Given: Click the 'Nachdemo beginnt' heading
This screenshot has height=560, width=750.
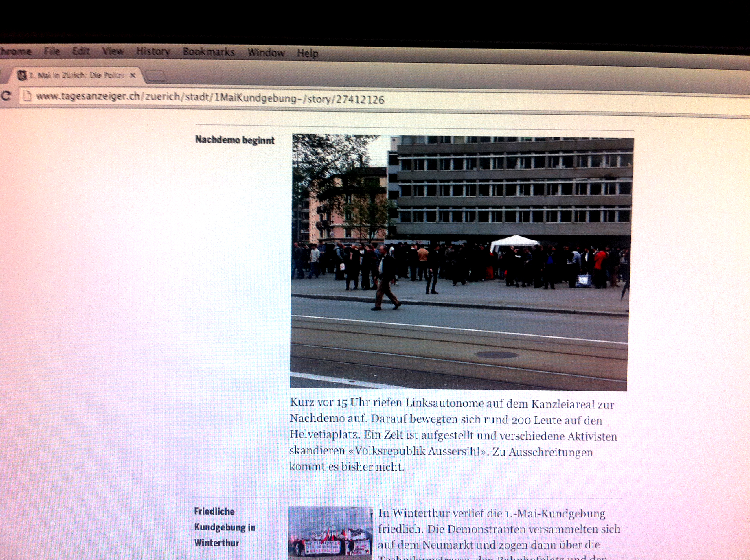Looking at the screenshot, I should [235, 140].
